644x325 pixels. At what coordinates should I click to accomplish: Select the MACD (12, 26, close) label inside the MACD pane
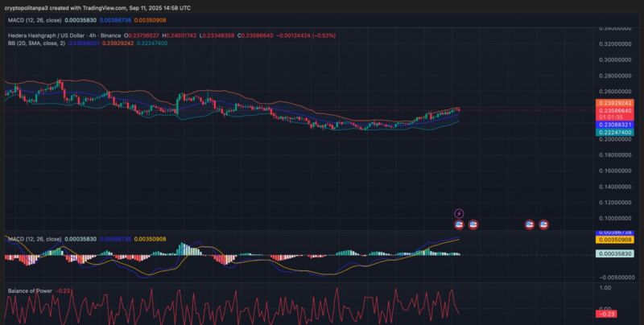[35, 239]
